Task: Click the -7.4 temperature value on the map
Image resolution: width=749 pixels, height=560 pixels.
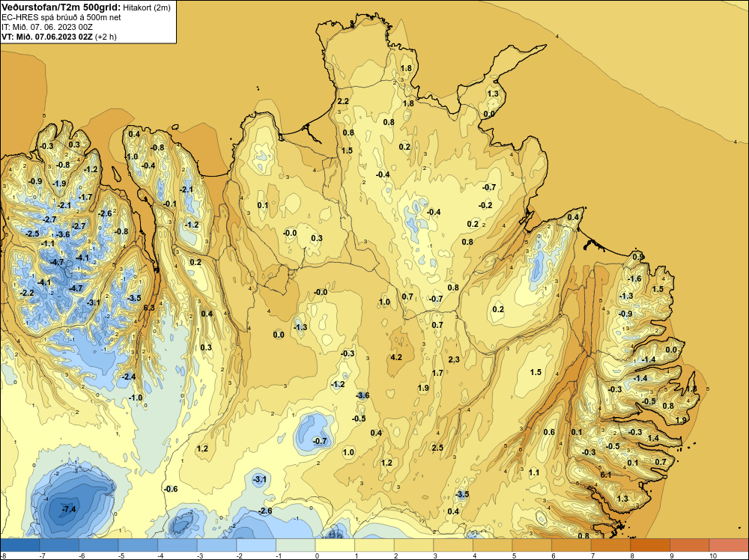Action: (x=69, y=509)
